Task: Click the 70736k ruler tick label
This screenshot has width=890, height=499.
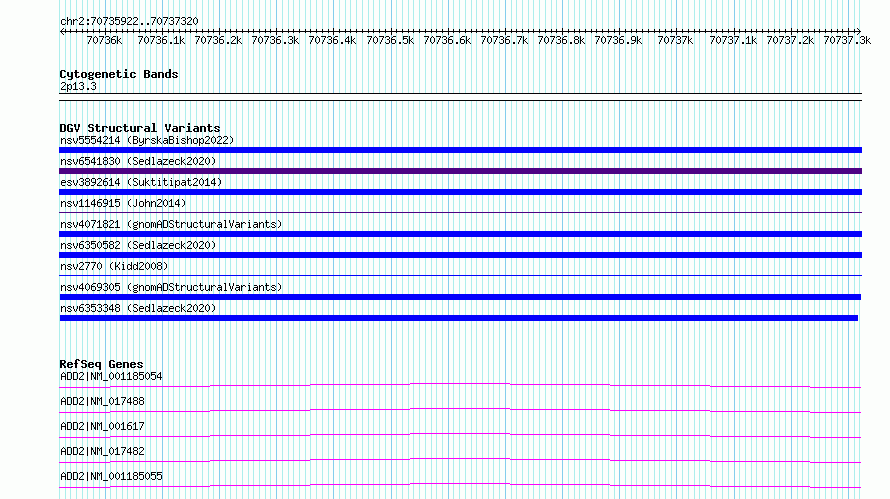Action: (104, 40)
